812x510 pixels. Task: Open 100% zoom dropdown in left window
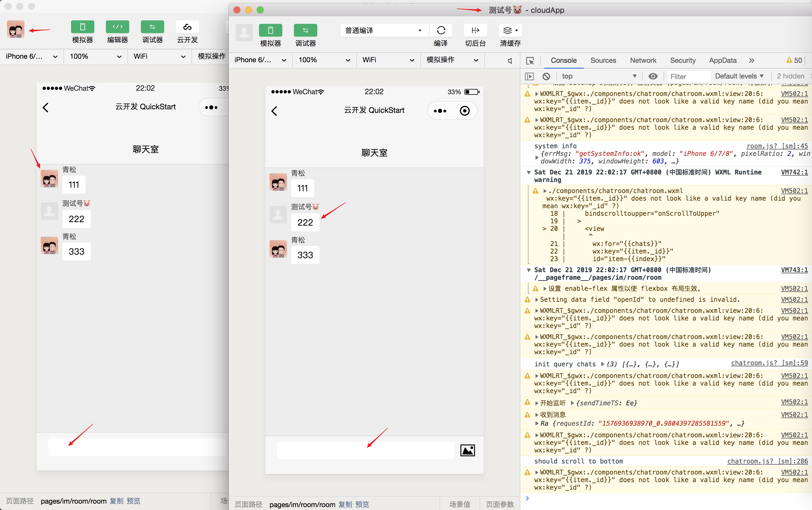click(95, 57)
